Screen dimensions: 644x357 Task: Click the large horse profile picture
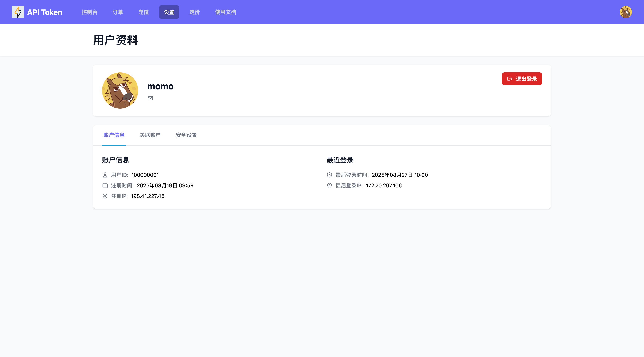[x=120, y=90]
